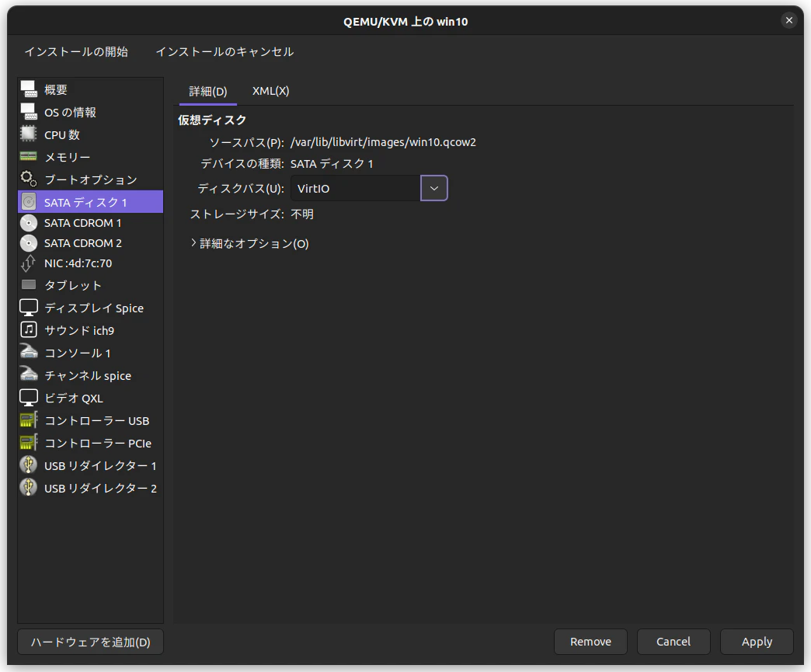Open the ディスプレイ Spice monitor icon
This screenshot has height=672, width=811.
[29, 308]
